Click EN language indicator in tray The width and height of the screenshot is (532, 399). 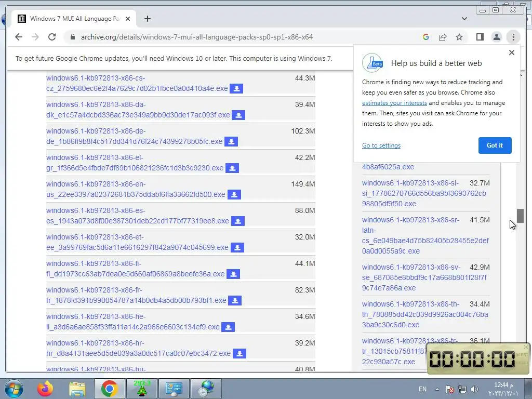point(422,389)
